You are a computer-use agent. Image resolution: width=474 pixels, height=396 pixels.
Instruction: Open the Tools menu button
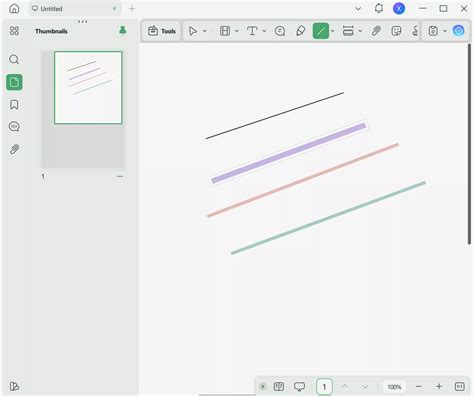click(x=162, y=31)
